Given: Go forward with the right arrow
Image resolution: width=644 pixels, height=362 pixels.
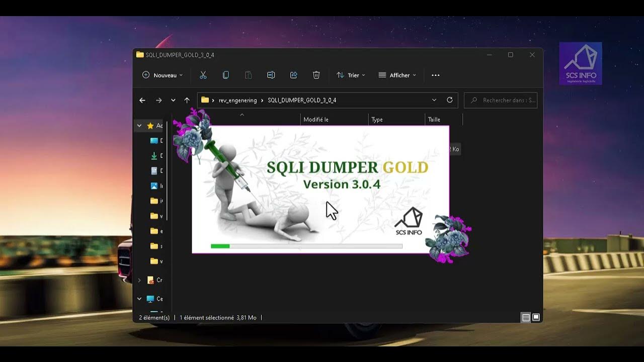Looking at the screenshot, I should [x=158, y=100].
